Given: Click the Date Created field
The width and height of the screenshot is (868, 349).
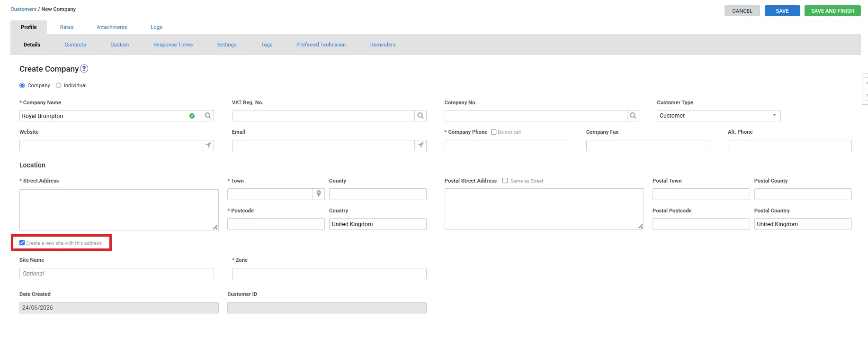Looking at the screenshot, I should (x=119, y=308).
